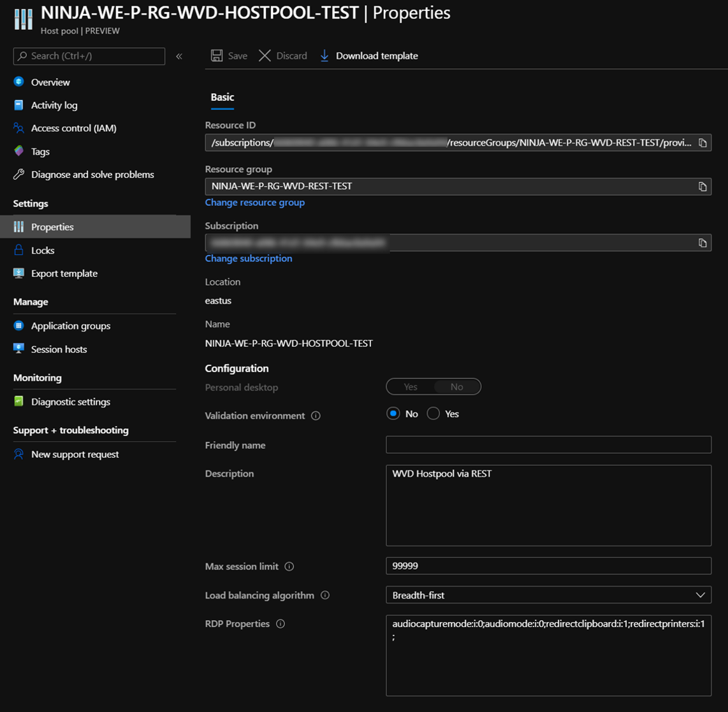Screen dimensions: 728x712
Task: Click Download template button label
Action: pyautogui.click(x=377, y=55)
